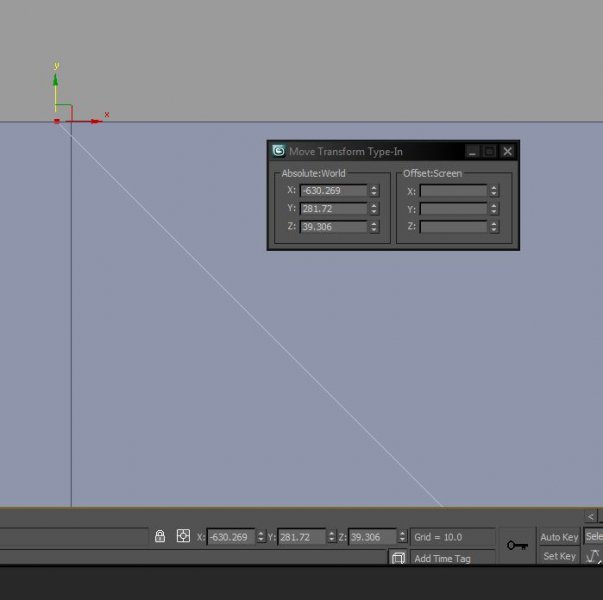The image size is (603, 600).
Task: Close the Move Transform Type-In dialog
Action: (x=508, y=152)
